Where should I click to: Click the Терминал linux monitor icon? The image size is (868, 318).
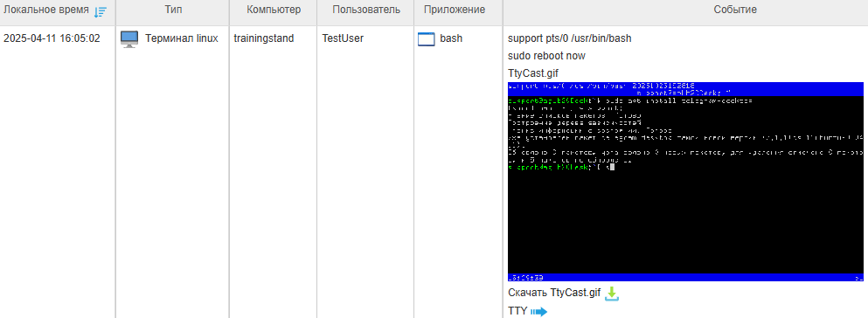tap(129, 39)
